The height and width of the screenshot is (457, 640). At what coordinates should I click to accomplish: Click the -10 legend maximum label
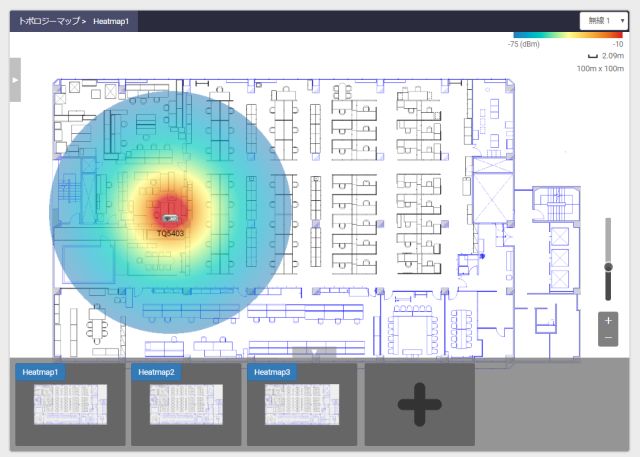point(618,44)
